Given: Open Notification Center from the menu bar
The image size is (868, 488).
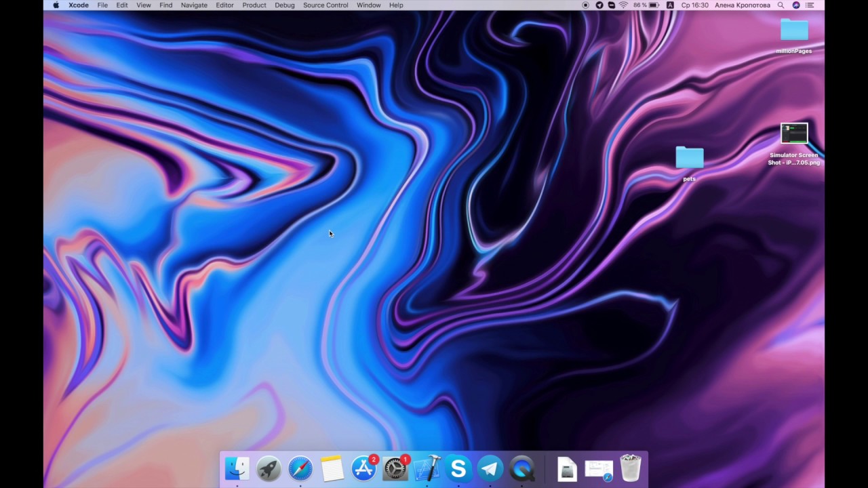Looking at the screenshot, I should click(810, 5).
